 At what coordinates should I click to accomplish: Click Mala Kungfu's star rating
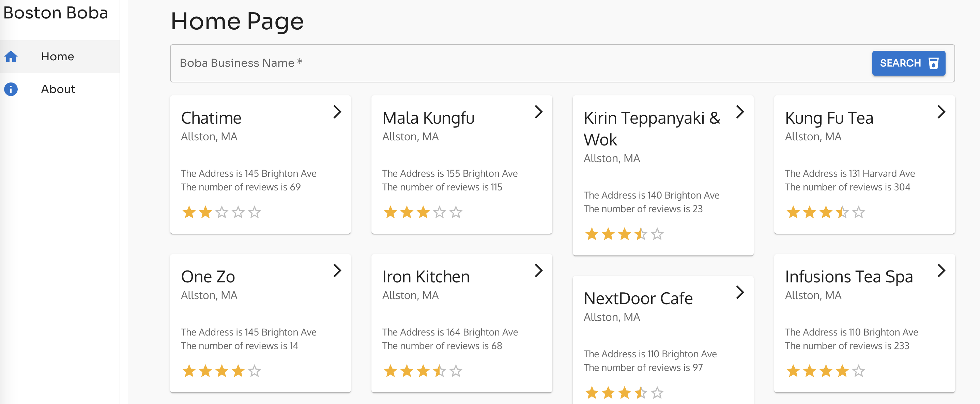pos(423,212)
